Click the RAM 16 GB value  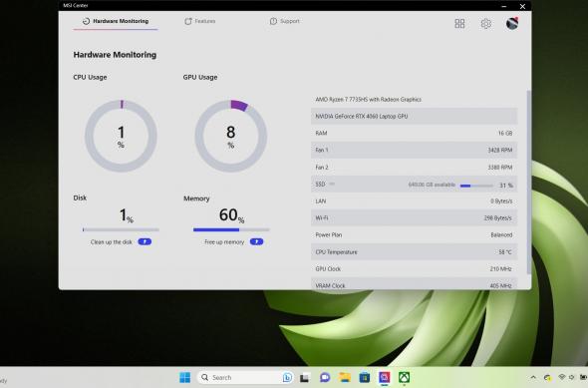coord(504,134)
